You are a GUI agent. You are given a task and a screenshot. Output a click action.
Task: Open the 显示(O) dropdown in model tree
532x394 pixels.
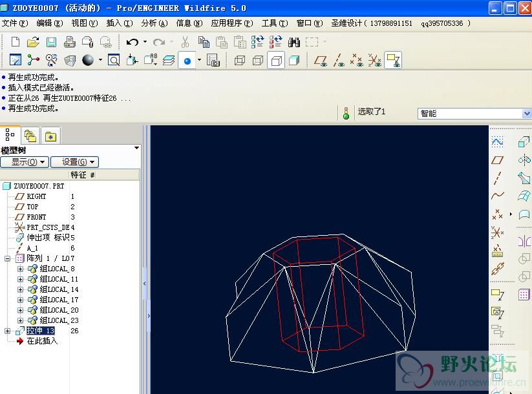[x=25, y=162]
